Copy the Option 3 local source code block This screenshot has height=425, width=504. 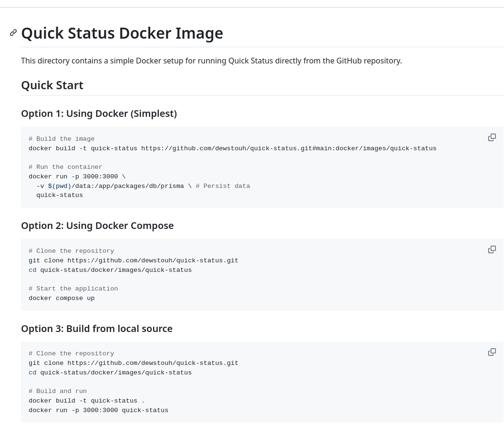click(492, 352)
